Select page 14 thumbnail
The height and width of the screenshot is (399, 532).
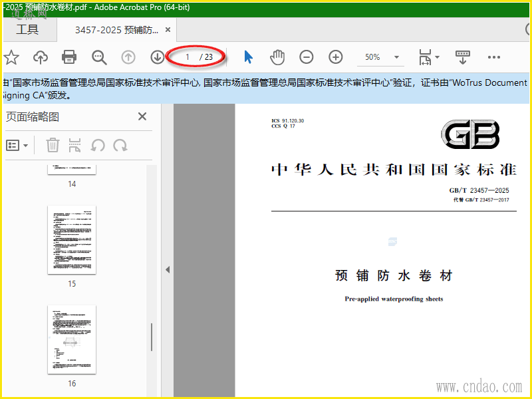click(72, 170)
